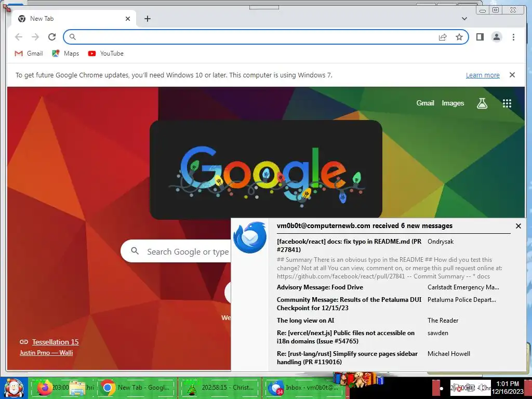Expand the tab search chevron
Viewport: 532px width, 399px height.
pos(464,19)
